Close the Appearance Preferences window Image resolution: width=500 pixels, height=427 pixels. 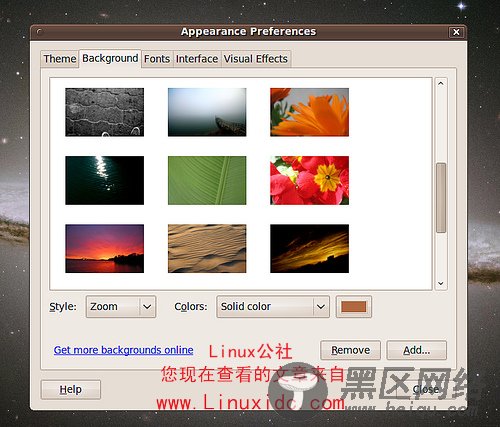point(456,32)
